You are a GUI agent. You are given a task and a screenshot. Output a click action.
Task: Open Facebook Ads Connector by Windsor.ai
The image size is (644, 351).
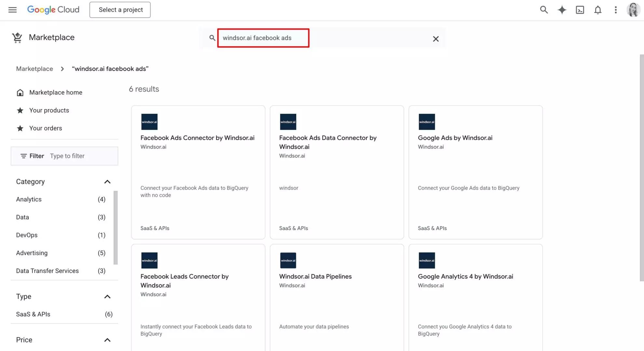pos(197,138)
